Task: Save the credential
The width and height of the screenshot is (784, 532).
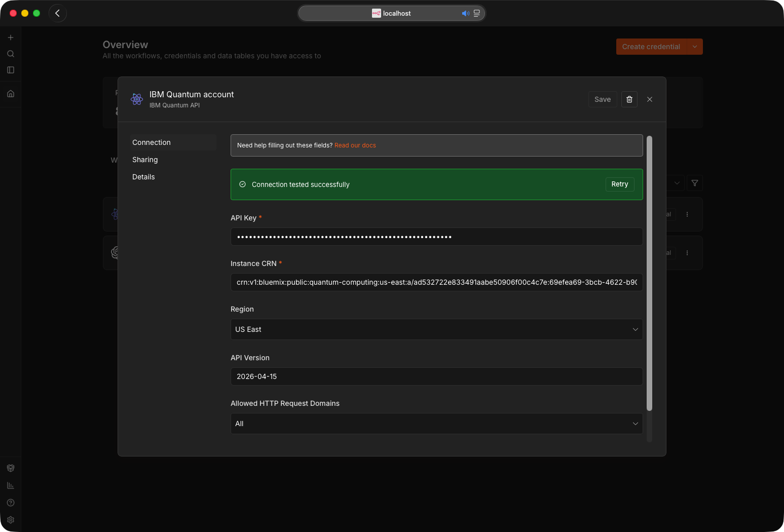Action: tap(603, 99)
